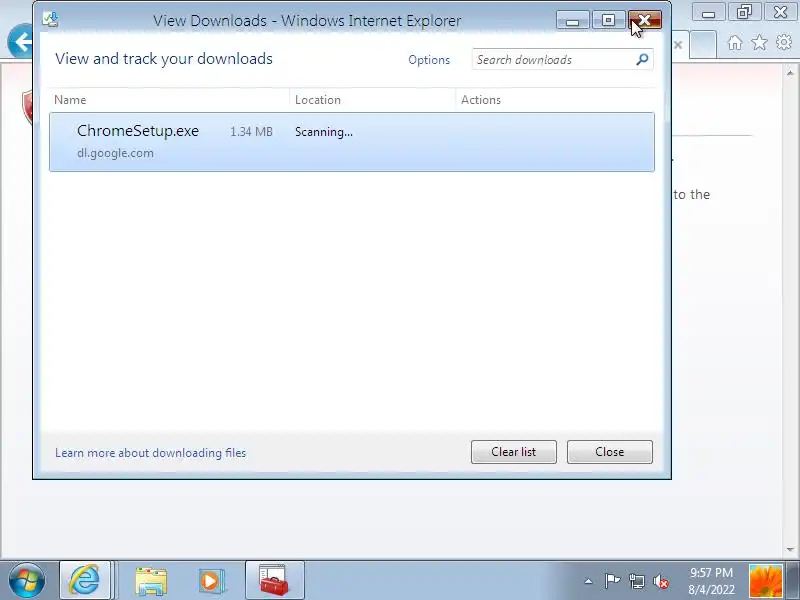This screenshot has height=600, width=800.
Task: Click the page scrollbar up arrow
Action: click(790, 73)
